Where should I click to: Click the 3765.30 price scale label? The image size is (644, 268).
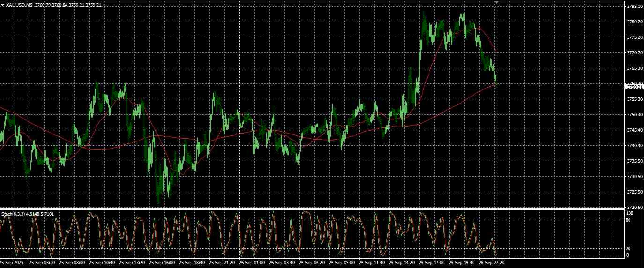[x=634, y=68]
